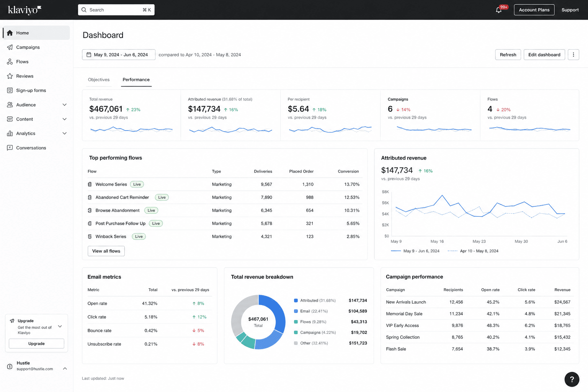This screenshot has height=392, width=588.
Task: Open Reviews in the sidebar
Action: [36, 76]
